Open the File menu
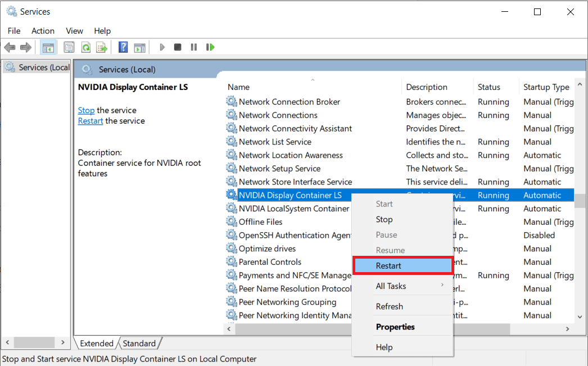The image size is (588, 366). pos(14,31)
